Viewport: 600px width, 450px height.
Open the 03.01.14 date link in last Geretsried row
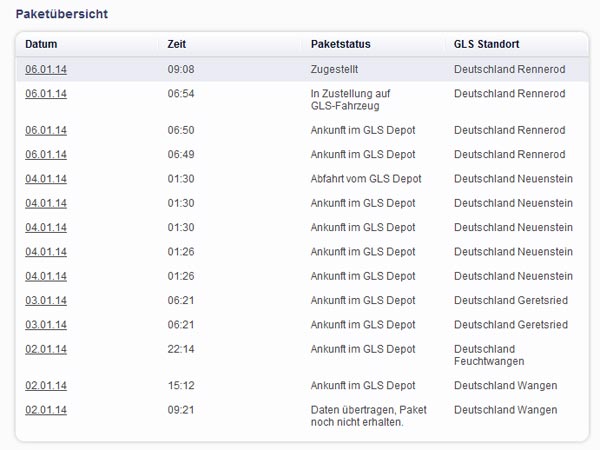[x=46, y=325]
